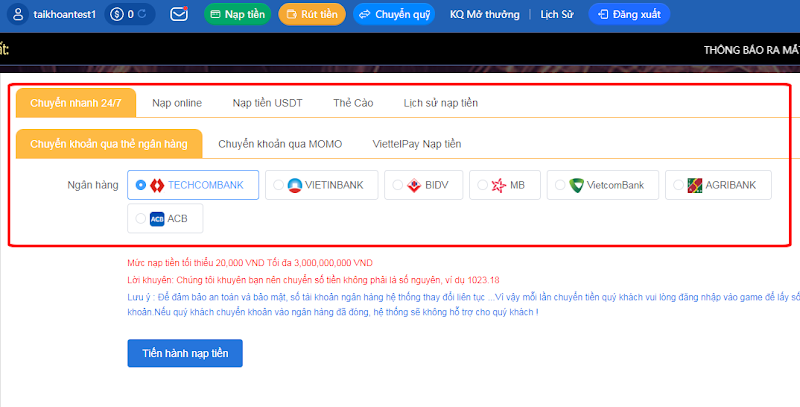Click the MB bank star logo
Screen dimensions: 800x407
tap(498, 185)
